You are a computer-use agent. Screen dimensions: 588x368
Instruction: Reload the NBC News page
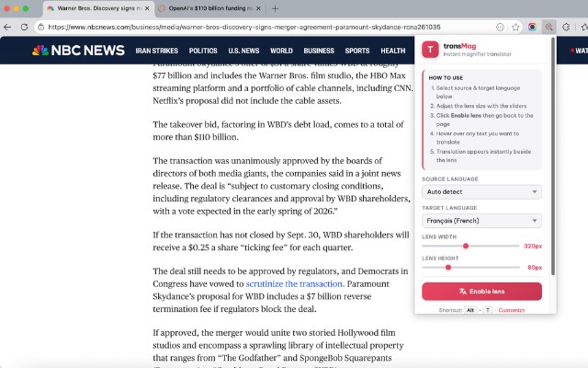pos(25,27)
